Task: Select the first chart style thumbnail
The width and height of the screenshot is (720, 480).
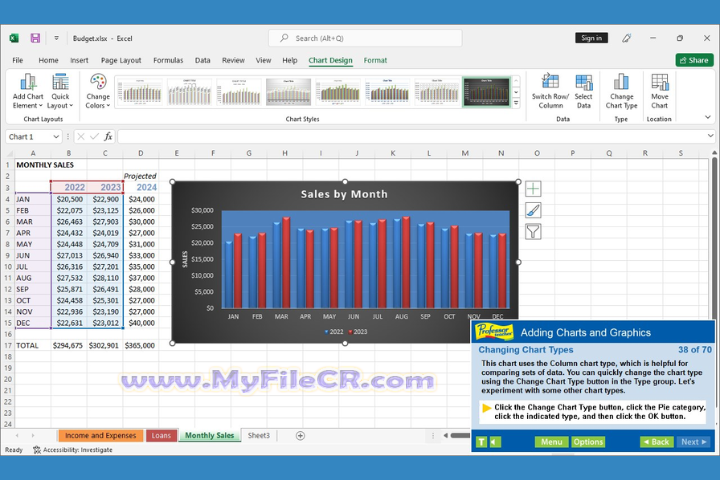Action: coord(140,92)
